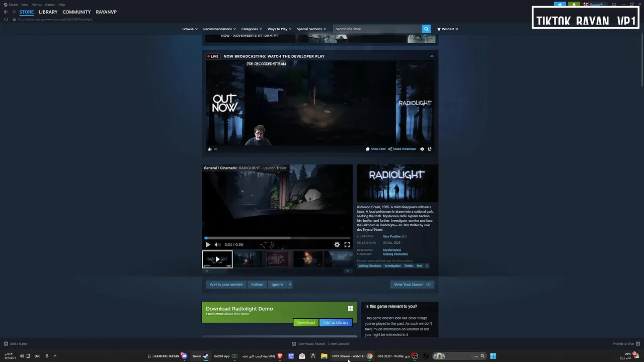644x362 pixels.
Task: Open developer Krystof Knesl page
Action: coord(392,250)
